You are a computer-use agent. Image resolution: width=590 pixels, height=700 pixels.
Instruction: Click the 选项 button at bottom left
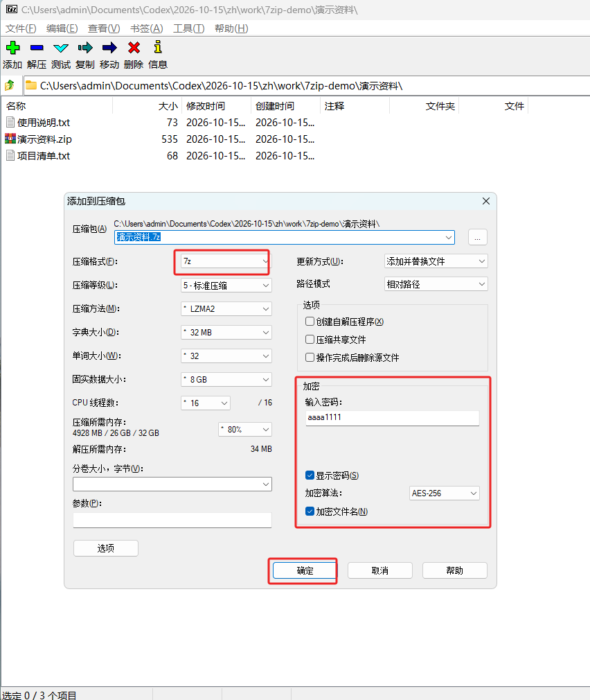click(x=106, y=548)
